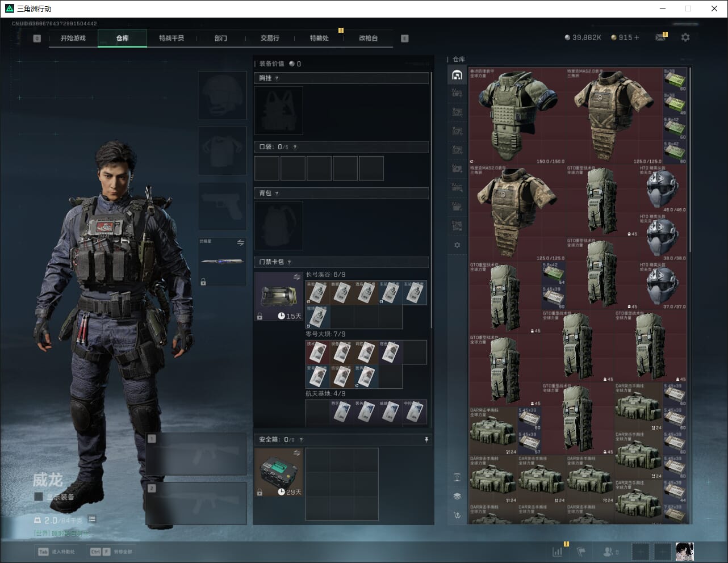Viewport: 728px width, 563px height.
Task: Click 转移全部 at the bottom
Action: [123, 552]
